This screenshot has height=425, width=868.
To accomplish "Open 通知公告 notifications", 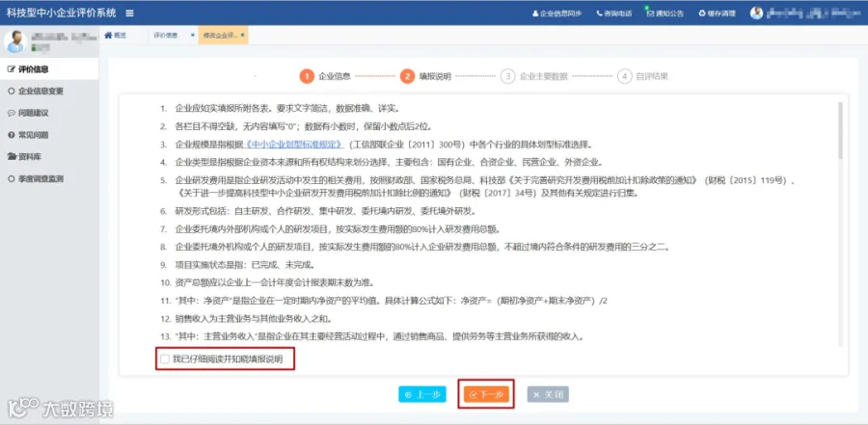I will pos(665,13).
